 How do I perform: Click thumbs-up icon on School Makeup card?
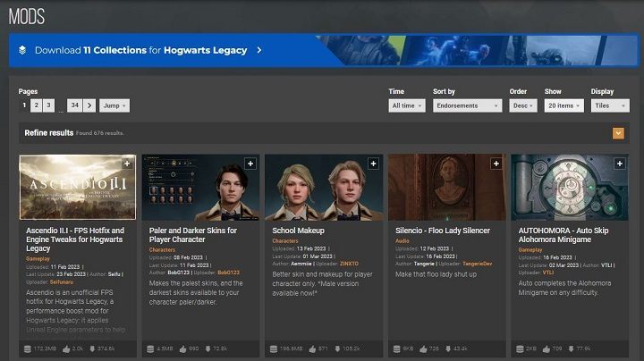[312, 349]
